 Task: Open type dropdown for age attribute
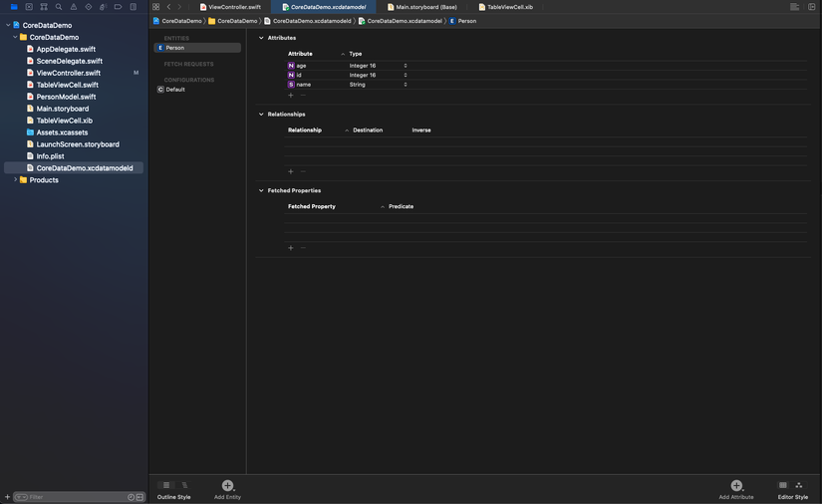(x=406, y=66)
